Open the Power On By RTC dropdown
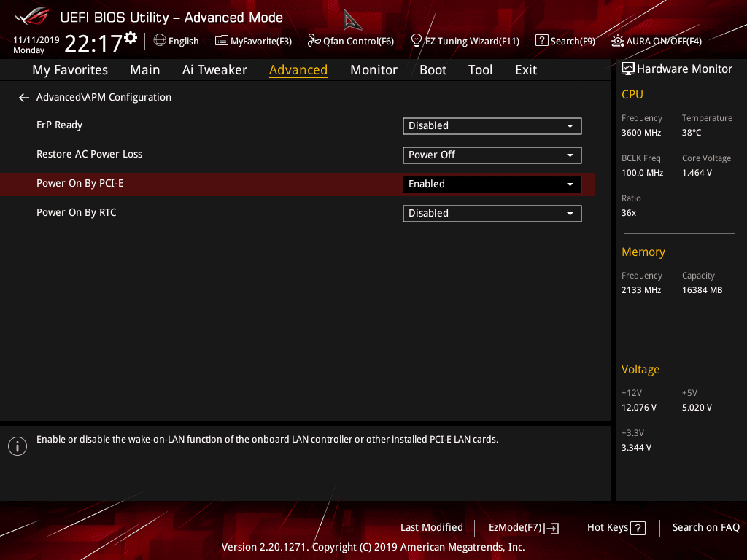The image size is (747, 560). 492,214
